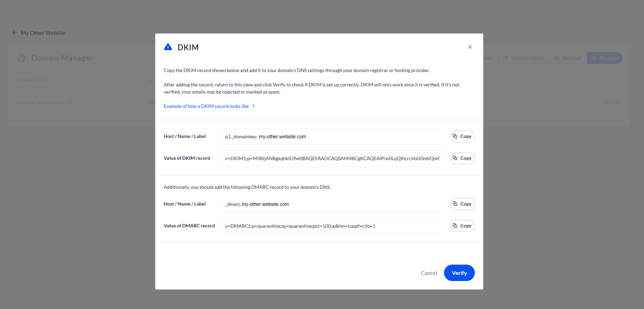
Task: Copy the DMARC record value
Action: 462,226
